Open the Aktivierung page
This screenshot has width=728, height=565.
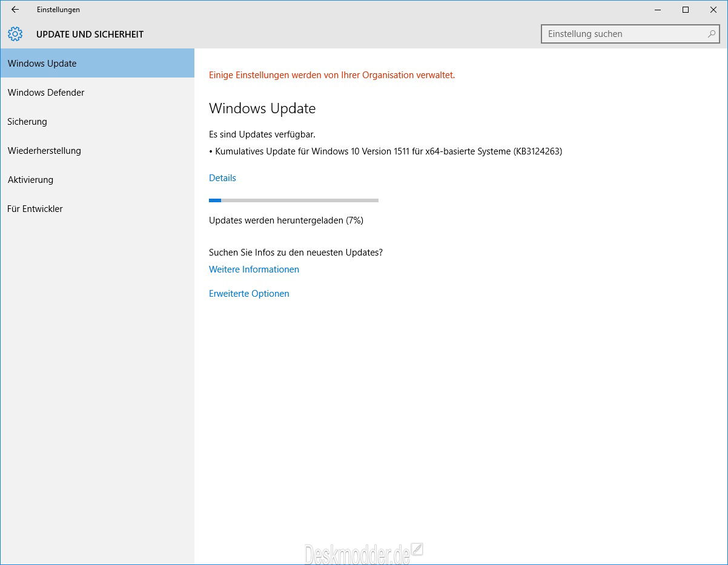(97, 179)
